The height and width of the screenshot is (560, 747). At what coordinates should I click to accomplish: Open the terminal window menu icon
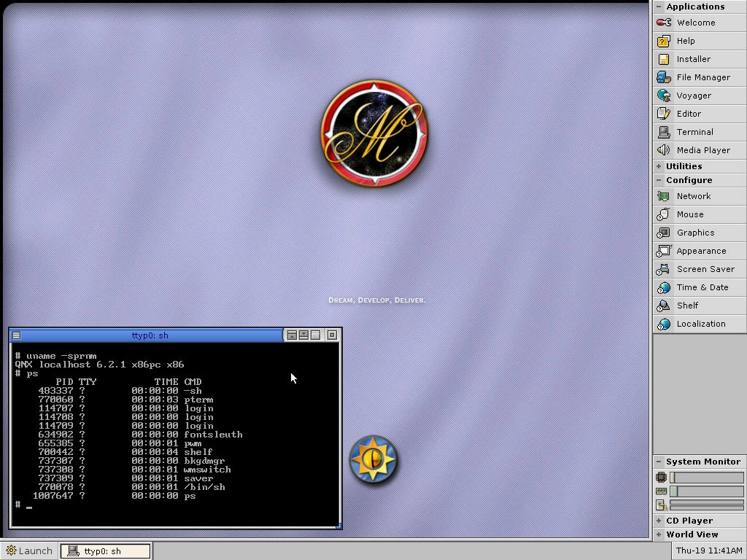[x=16, y=335]
